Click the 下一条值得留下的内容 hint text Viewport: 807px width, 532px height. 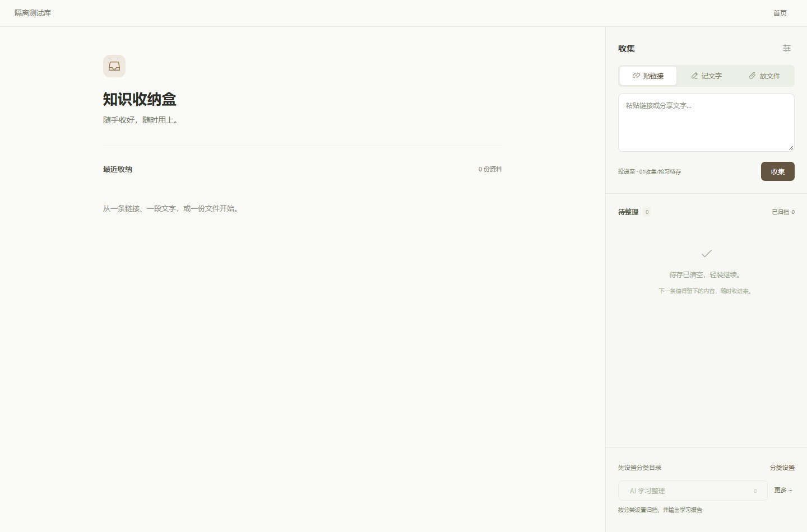(706, 291)
